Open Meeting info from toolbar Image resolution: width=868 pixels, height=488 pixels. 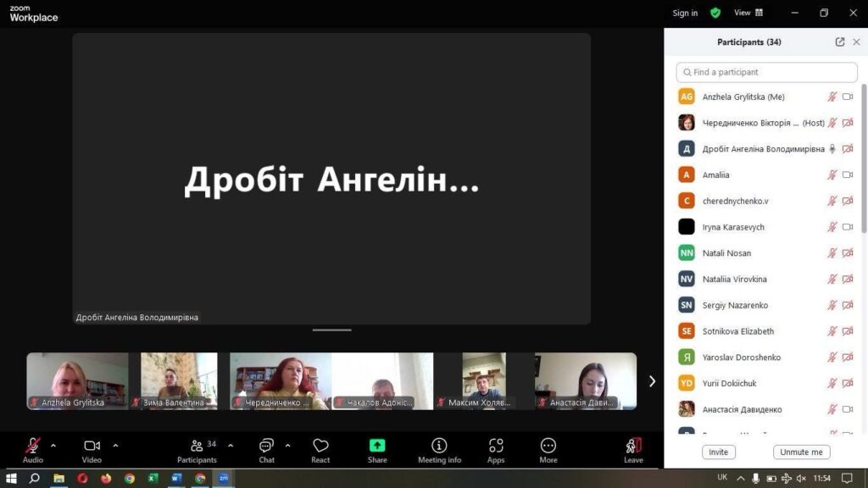pyautogui.click(x=439, y=449)
